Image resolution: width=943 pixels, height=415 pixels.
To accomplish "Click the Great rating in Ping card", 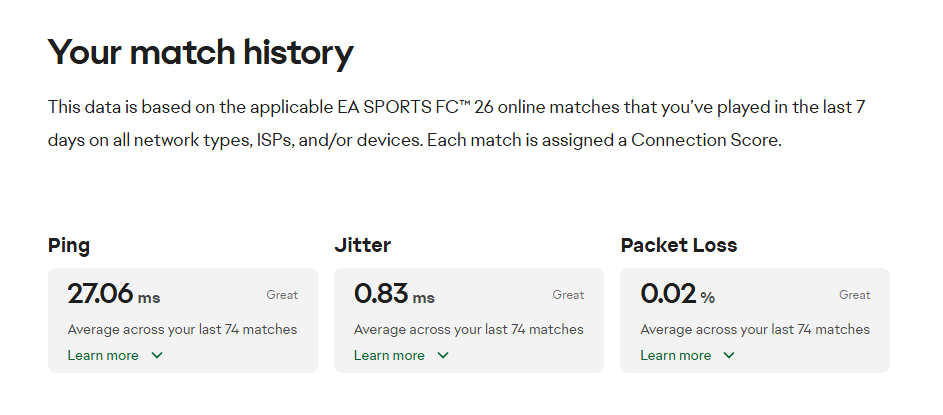I will click(x=282, y=295).
